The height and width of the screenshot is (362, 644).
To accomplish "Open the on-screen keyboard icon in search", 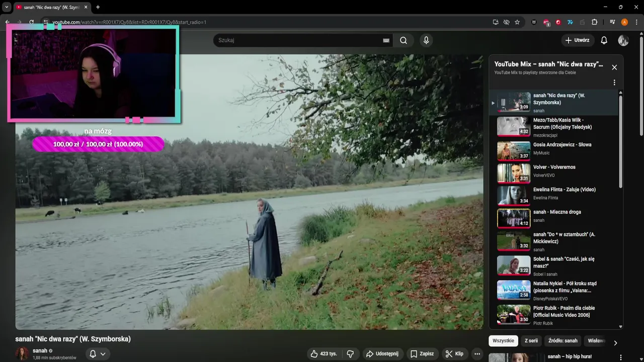I will click(x=386, y=40).
